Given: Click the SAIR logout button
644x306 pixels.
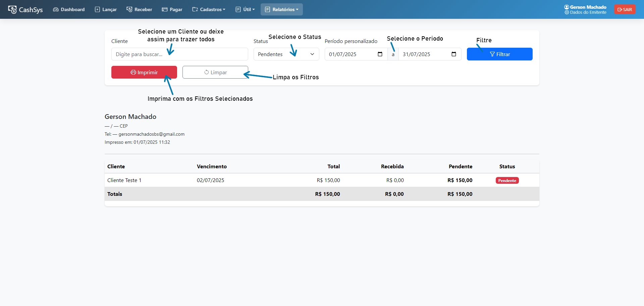Looking at the screenshot, I should [x=625, y=9].
